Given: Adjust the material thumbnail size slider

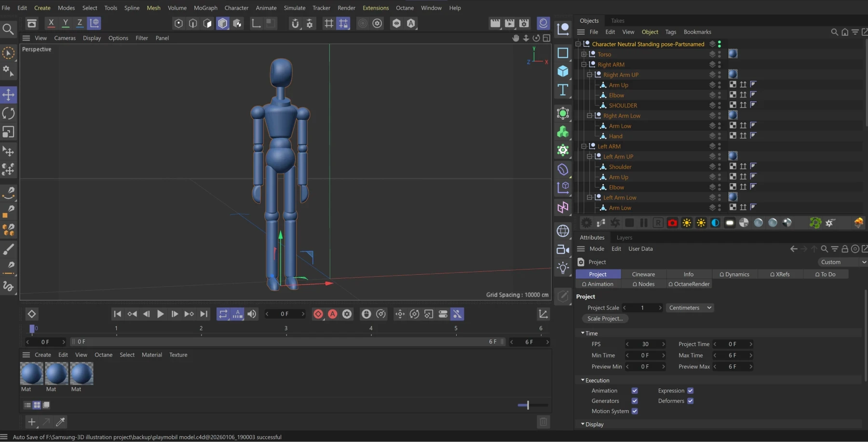Looking at the screenshot, I should [x=528, y=405].
